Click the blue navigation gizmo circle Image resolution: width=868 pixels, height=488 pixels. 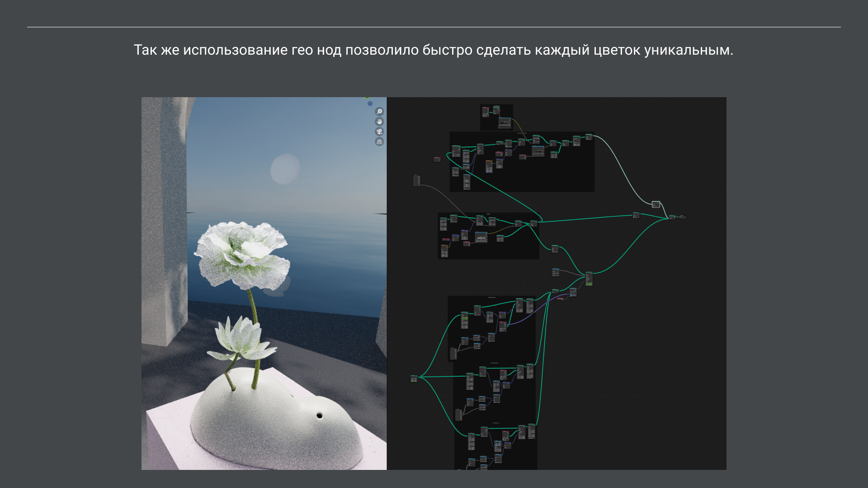pyautogui.click(x=370, y=104)
